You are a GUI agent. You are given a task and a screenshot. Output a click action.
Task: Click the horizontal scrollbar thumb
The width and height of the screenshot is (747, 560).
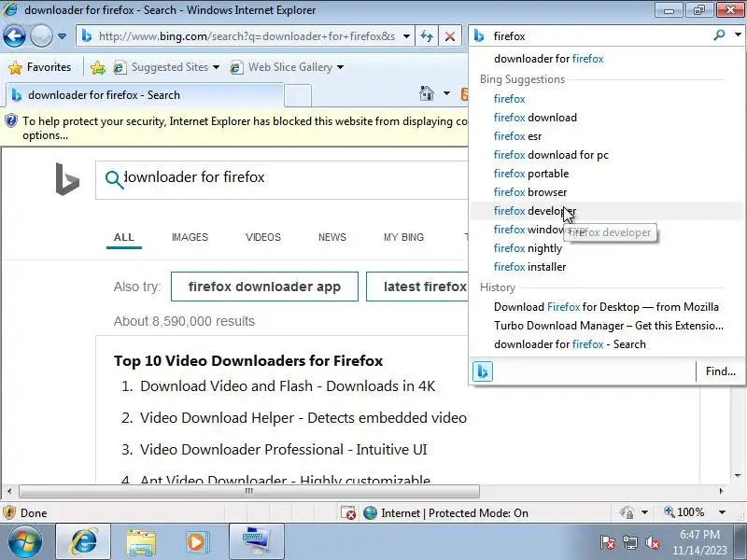click(x=248, y=491)
